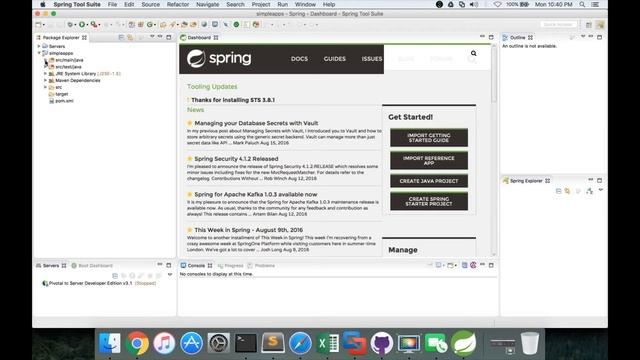This screenshot has width=640, height=360.
Task: Select Pivotal tc Server Developer Edition server
Action: coord(100,283)
